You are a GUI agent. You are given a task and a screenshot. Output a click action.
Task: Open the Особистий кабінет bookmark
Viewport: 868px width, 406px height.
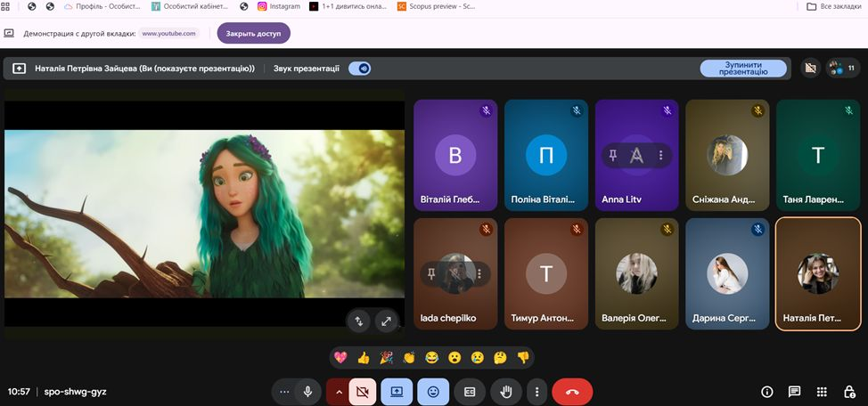pos(189,6)
